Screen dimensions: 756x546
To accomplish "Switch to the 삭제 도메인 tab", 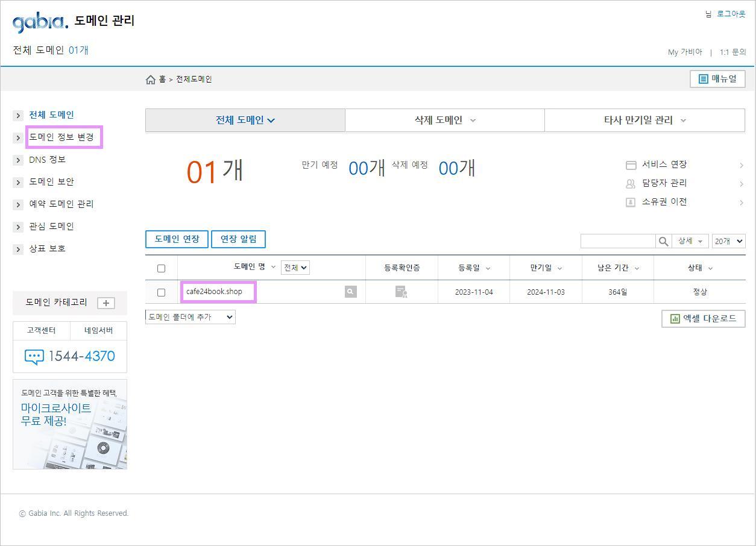I will (445, 120).
